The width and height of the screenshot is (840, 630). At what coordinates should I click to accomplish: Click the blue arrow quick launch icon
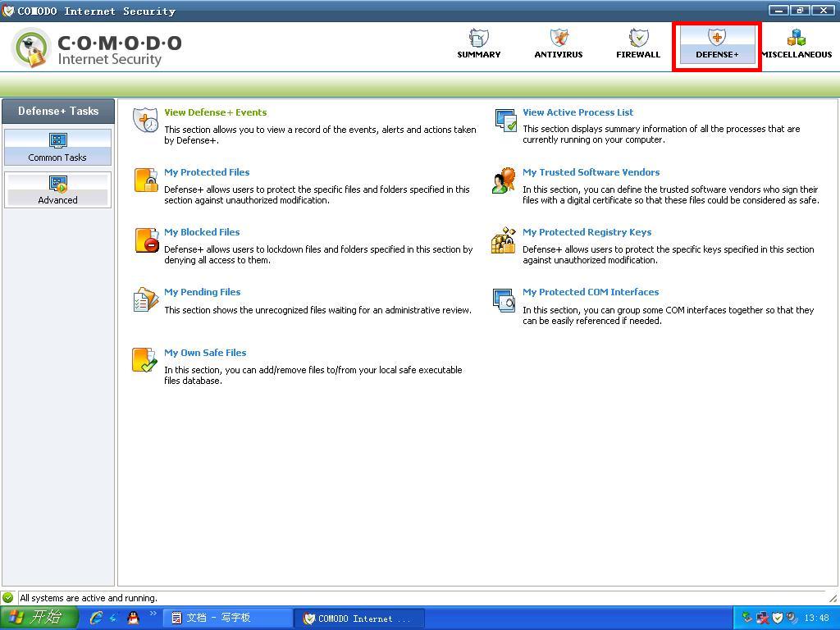click(x=113, y=618)
